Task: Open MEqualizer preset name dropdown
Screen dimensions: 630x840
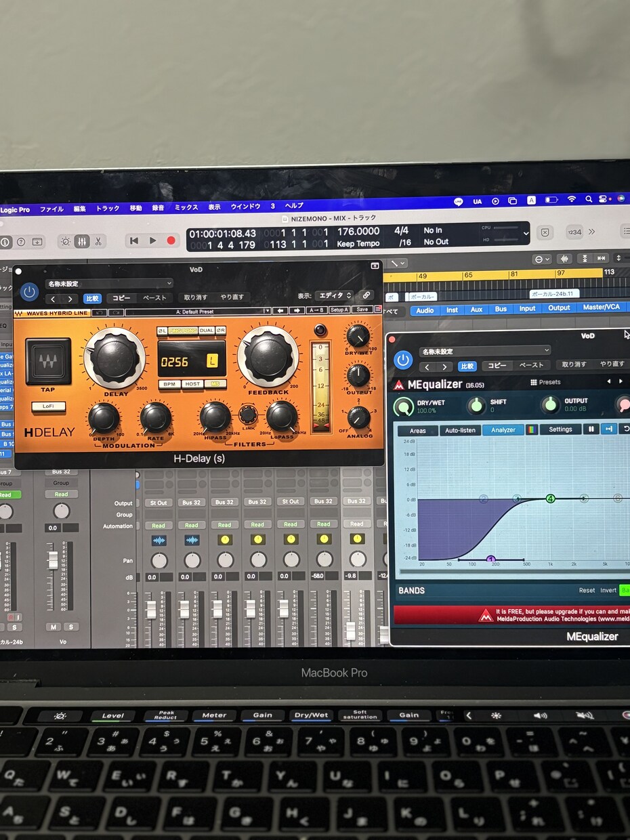Action: point(485,351)
